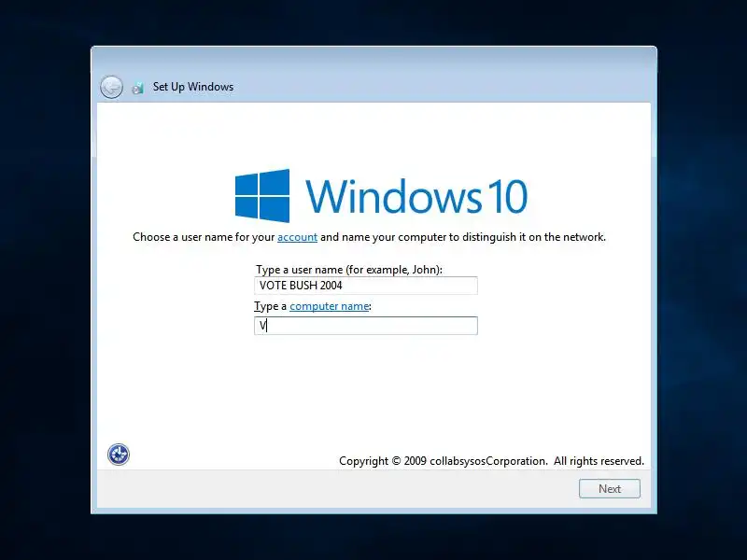Open the Ease of Access icon

pyautogui.click(x=119, y=455)
